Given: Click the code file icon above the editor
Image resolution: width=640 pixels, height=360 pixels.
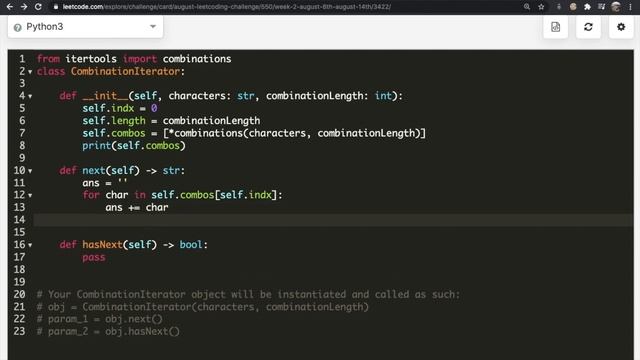Looking at the screenshot, I should click(x=556, y=27).
